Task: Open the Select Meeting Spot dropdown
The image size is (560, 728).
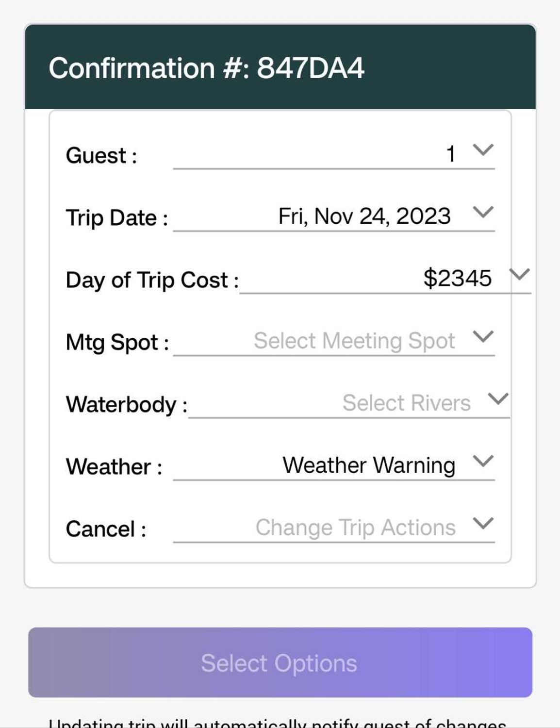Action: [354, 341]
